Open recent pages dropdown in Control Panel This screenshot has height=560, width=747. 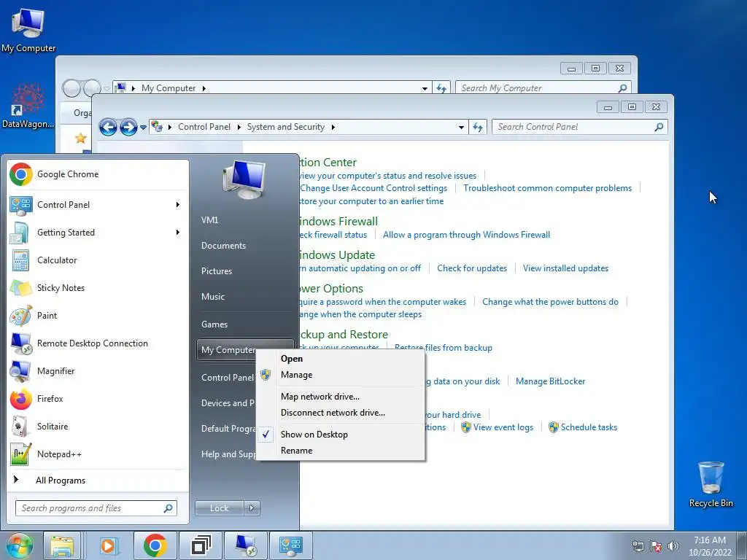point(143,128)
